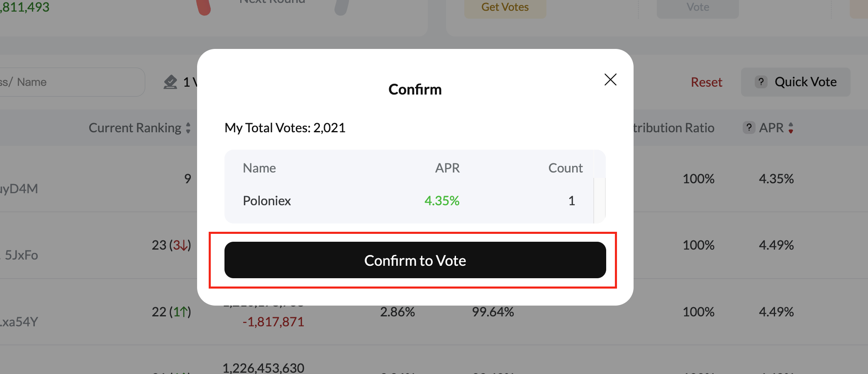This screenshot has width=868, height=374.
Task: Click the Name column header in the dialog
Action: point(259,168)
